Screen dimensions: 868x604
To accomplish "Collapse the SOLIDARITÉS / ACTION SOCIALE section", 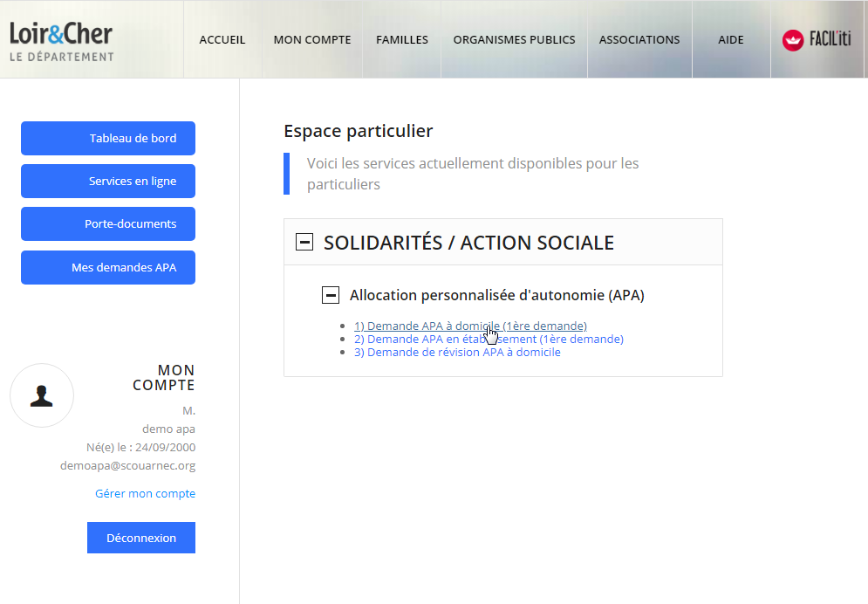I will click(304, 241).
